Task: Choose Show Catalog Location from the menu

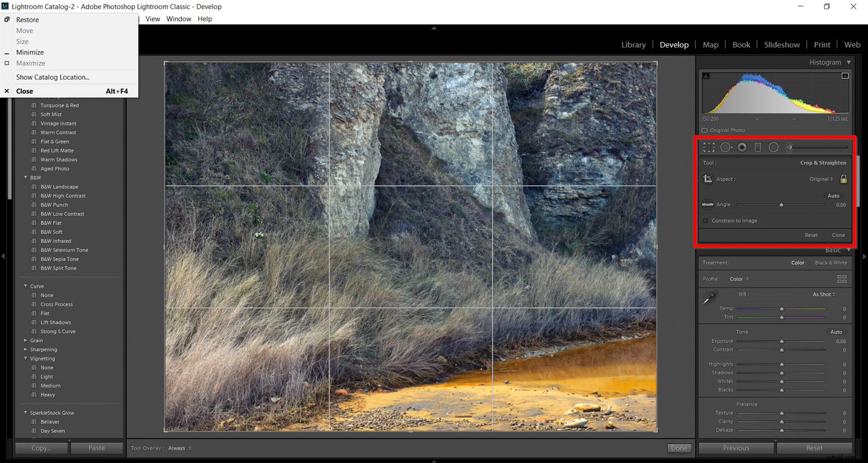Action: [x=53, y=77]
